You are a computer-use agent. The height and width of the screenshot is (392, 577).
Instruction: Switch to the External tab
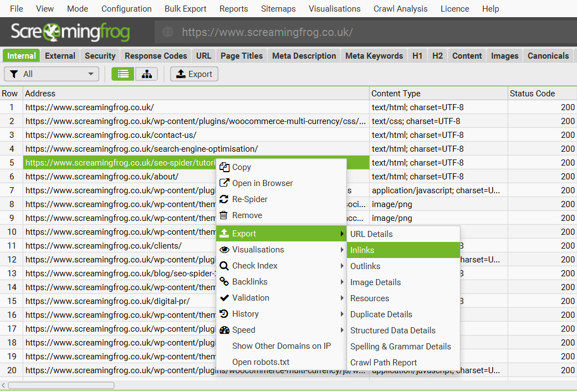(x=60, y=55)
